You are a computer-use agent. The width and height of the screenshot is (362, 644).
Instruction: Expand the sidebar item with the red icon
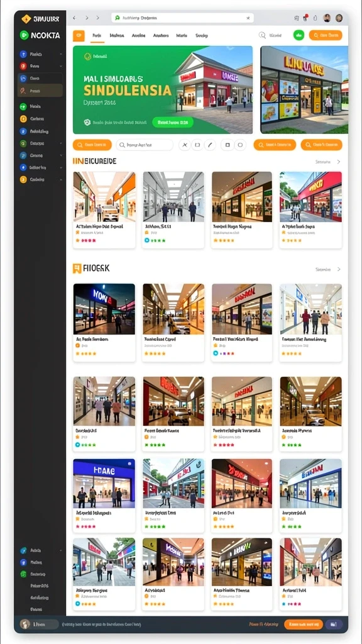coord(40,65)
